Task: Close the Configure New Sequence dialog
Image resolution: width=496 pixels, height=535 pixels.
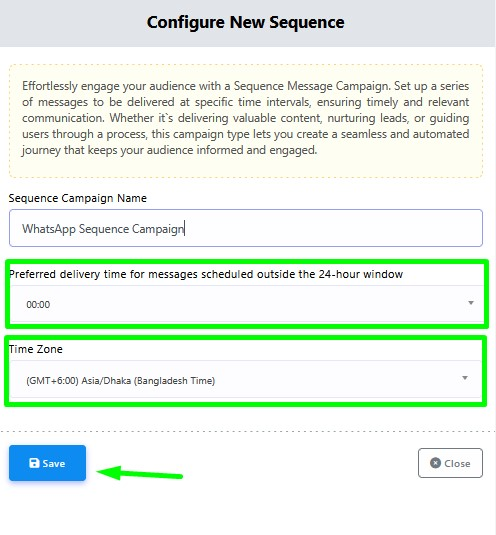Action: (x=450, y=463)
